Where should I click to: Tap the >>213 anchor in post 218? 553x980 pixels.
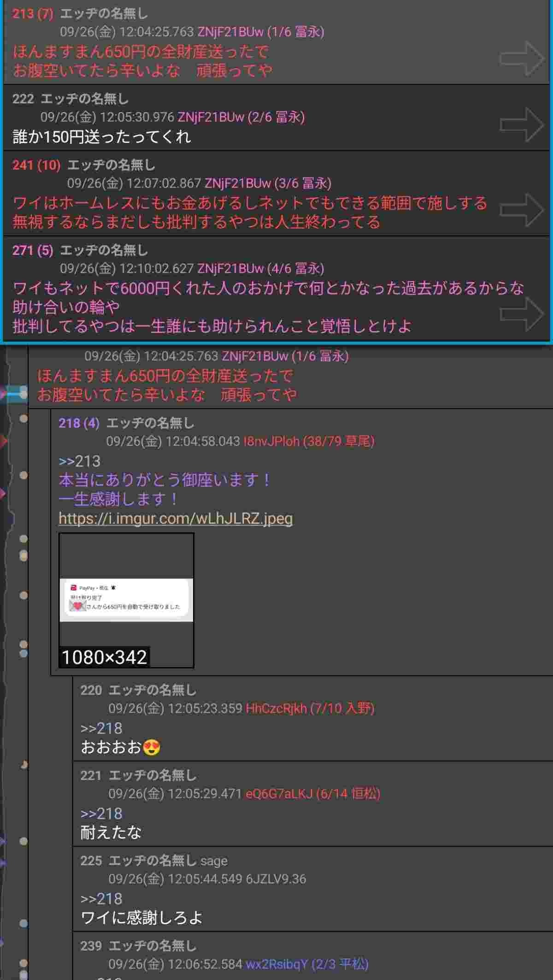pos(79,461)
